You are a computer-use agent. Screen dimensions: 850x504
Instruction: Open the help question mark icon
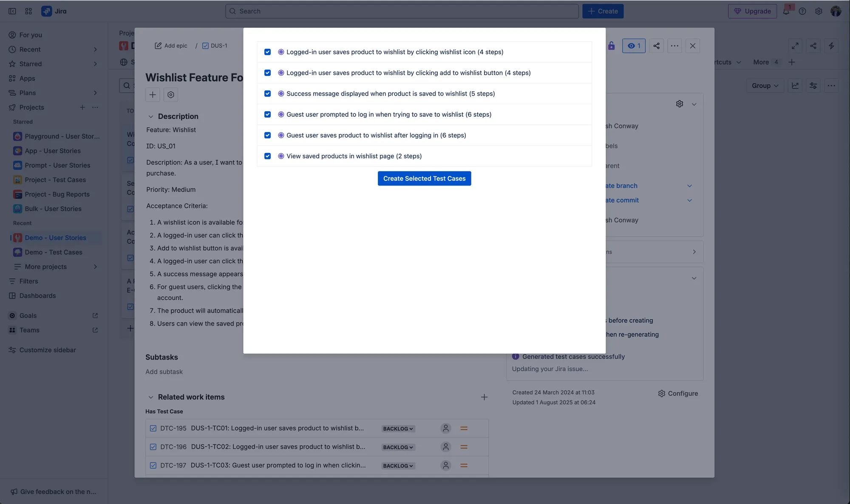802,11
